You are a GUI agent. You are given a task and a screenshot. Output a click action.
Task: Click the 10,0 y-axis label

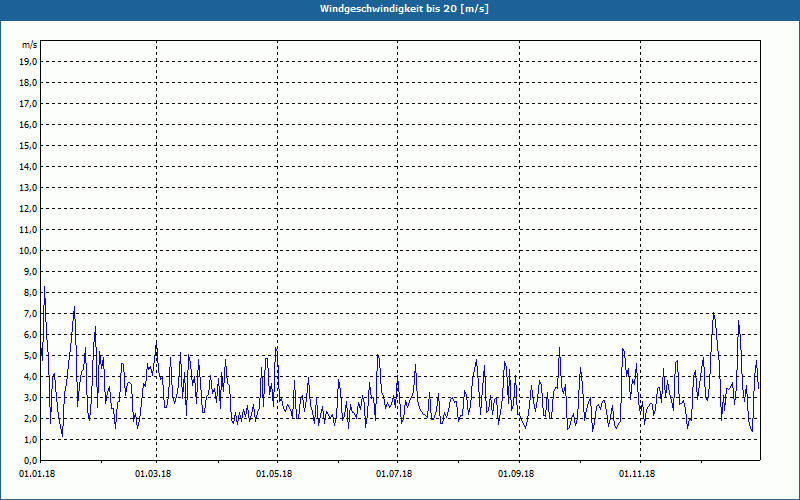coord(28,251)
